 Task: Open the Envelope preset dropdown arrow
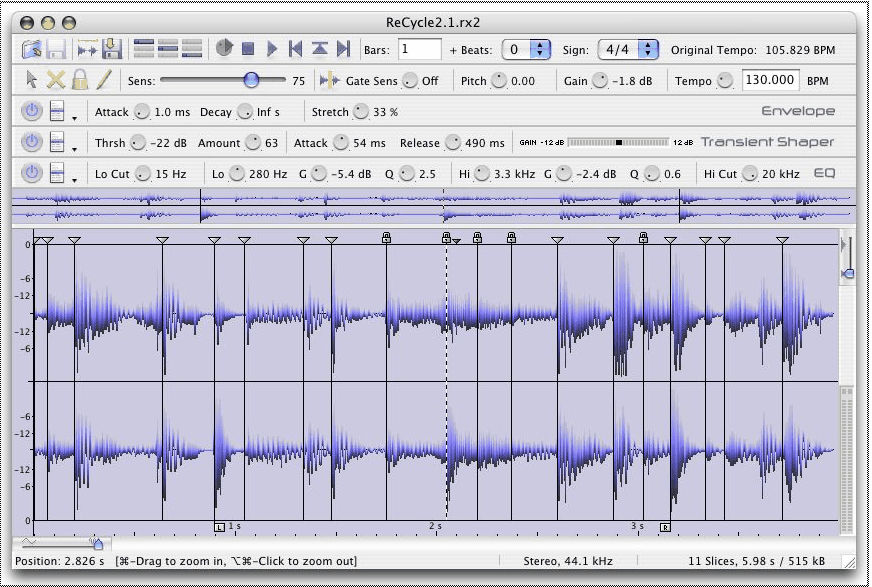(74, 118)
